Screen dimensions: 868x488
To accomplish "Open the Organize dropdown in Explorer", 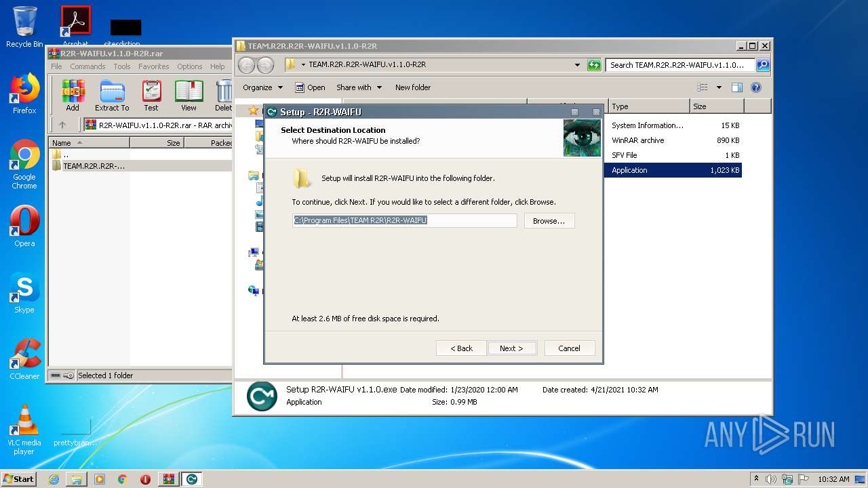I will (262, 87).
